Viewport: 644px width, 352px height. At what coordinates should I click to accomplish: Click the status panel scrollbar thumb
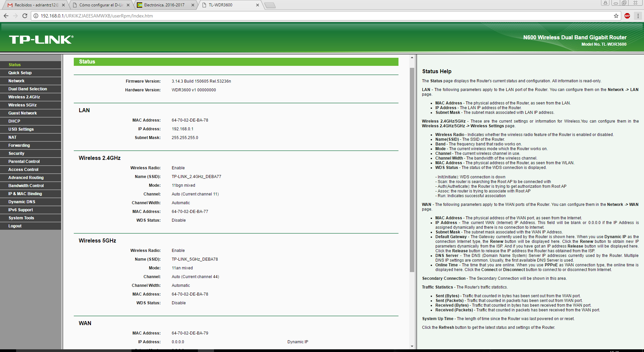pyautogui.click(x=412, y=170)
